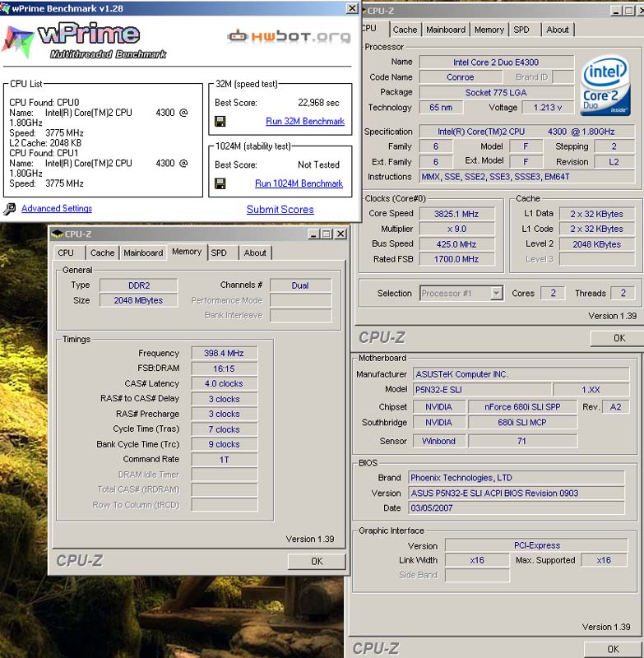Click the Core Speed 3825.1 MHz field
This screenshot has width=644, height=658.
coord(456,214)
